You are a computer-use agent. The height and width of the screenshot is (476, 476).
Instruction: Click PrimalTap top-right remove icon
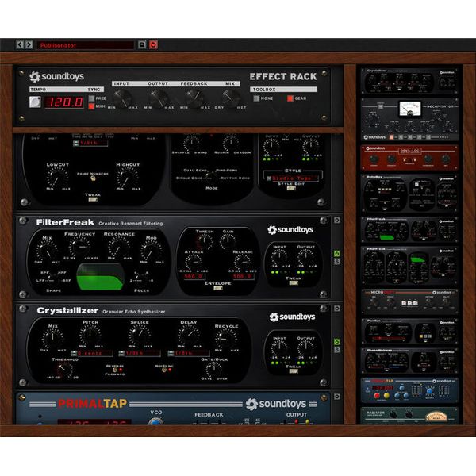click(337, 397)
